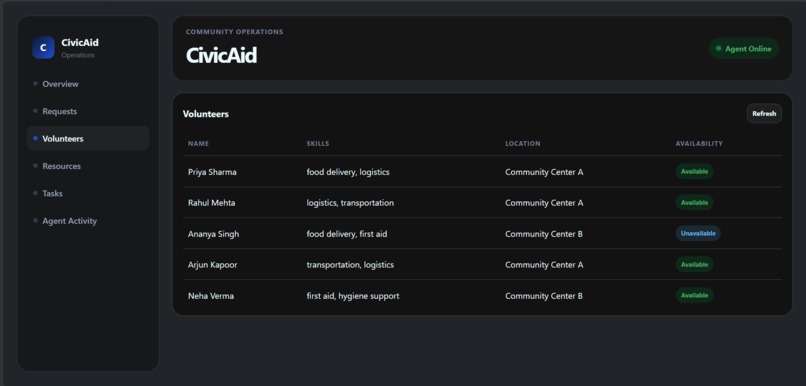Click Ananya Singh's Unavailable badge
This screenshot has height=386, width=806.
click(698, 233)
